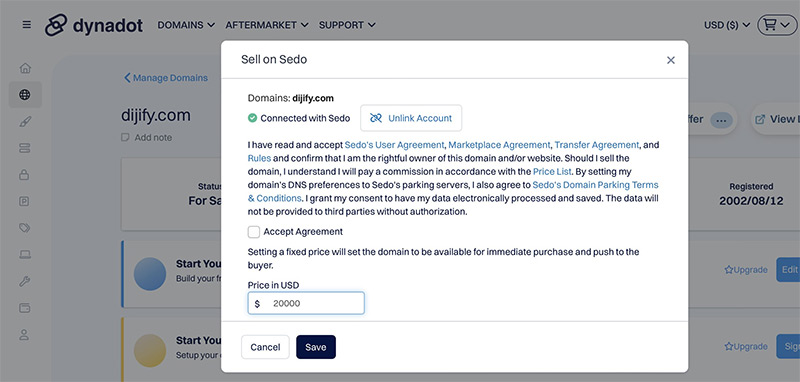Click the home icon in sidebar
The image size is (800, 382).
click(x=24, y=68)
